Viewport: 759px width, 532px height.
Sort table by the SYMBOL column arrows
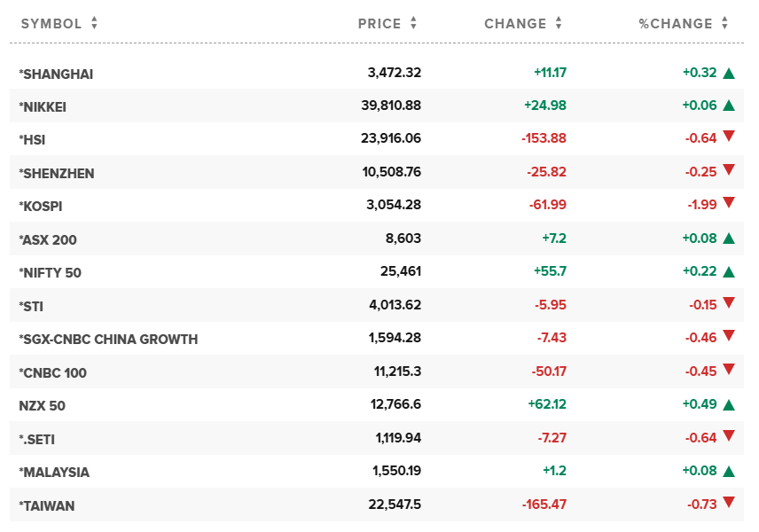(94, 24)
